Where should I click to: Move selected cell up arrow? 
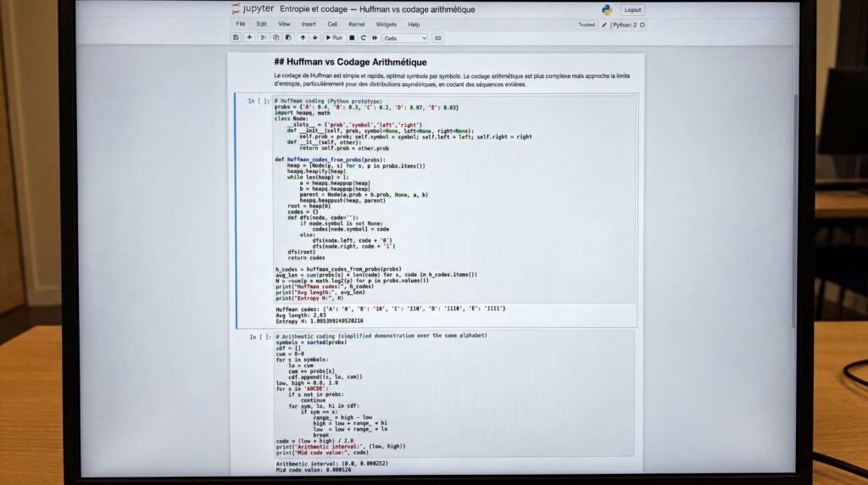tap(303, 37)
